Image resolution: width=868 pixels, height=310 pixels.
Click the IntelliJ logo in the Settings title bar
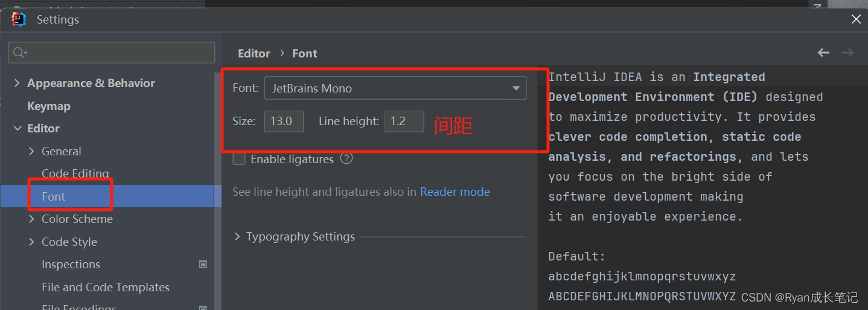coord(19,19)
